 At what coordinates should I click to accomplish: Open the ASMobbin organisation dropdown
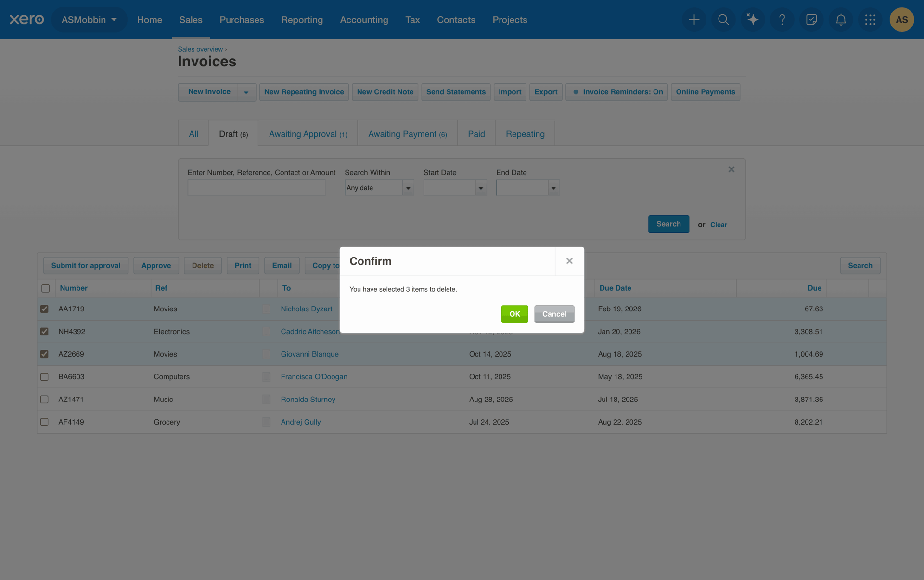click(89, 20)
